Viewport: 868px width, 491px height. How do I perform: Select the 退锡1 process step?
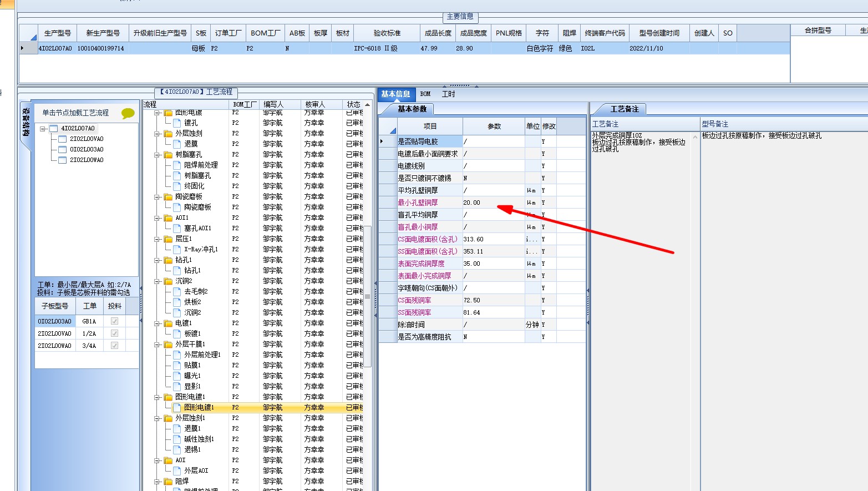coord(192,450)
